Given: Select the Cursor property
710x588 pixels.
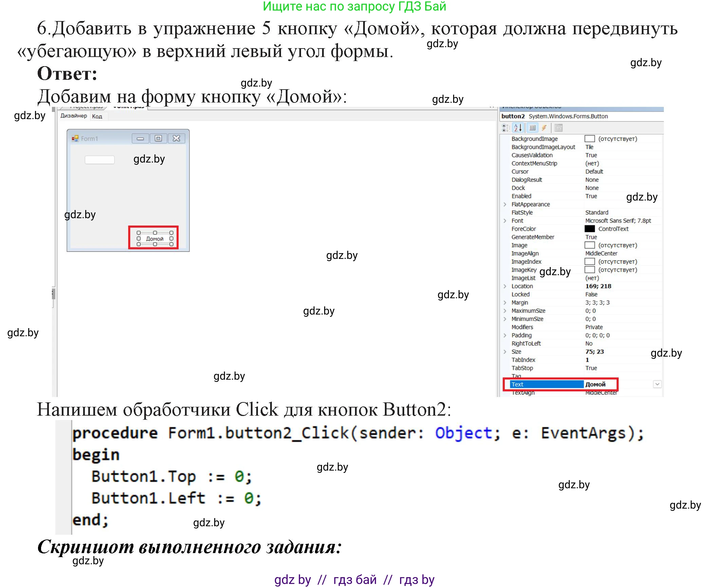Looking at the screenshot, I should [520, 171].
